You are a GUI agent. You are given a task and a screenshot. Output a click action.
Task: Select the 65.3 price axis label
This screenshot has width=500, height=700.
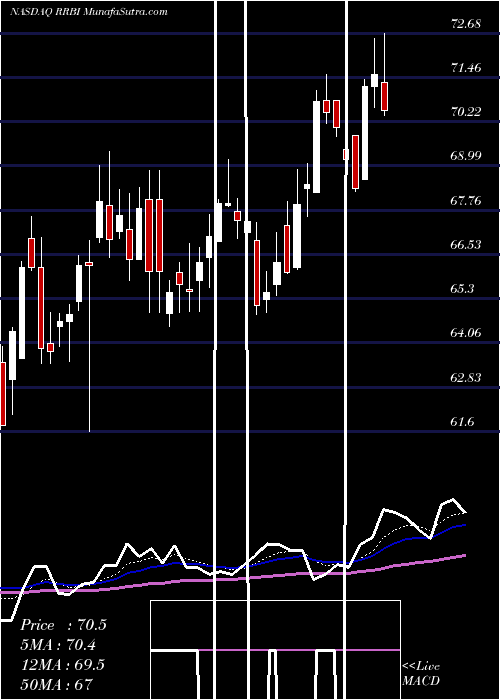[462, 289]
